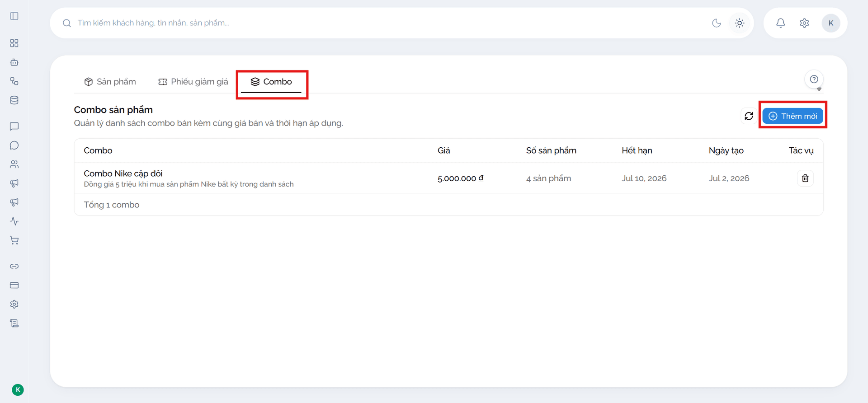Click the Thêm mới button

(x=793, y=116)
